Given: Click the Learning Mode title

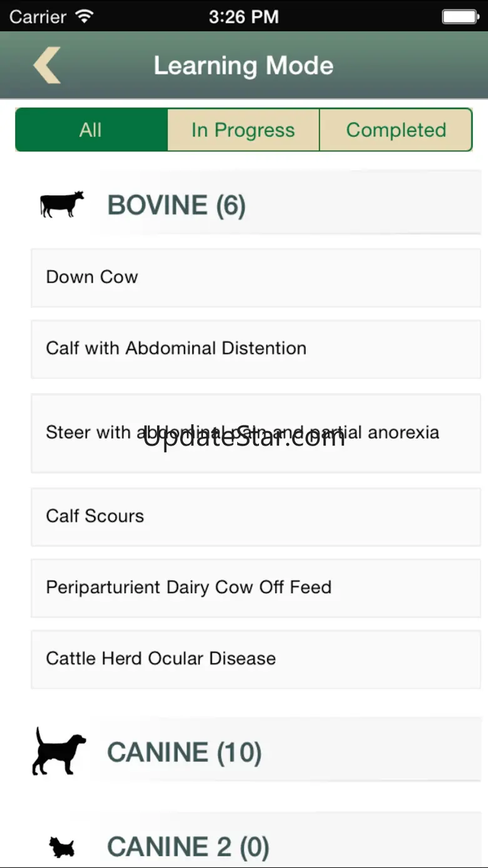Looking at the screenshot, I should pyautogui.click(x=243, y=66).
